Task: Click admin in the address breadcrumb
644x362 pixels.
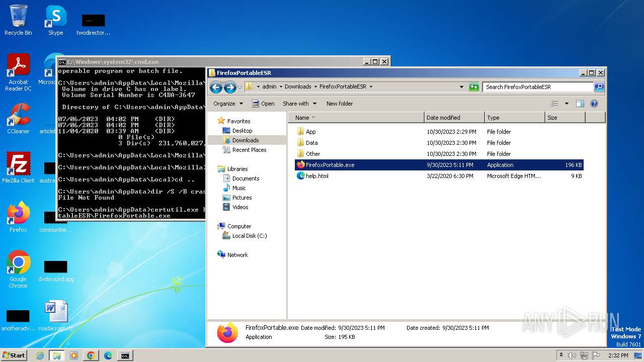Action: [269, 86]
